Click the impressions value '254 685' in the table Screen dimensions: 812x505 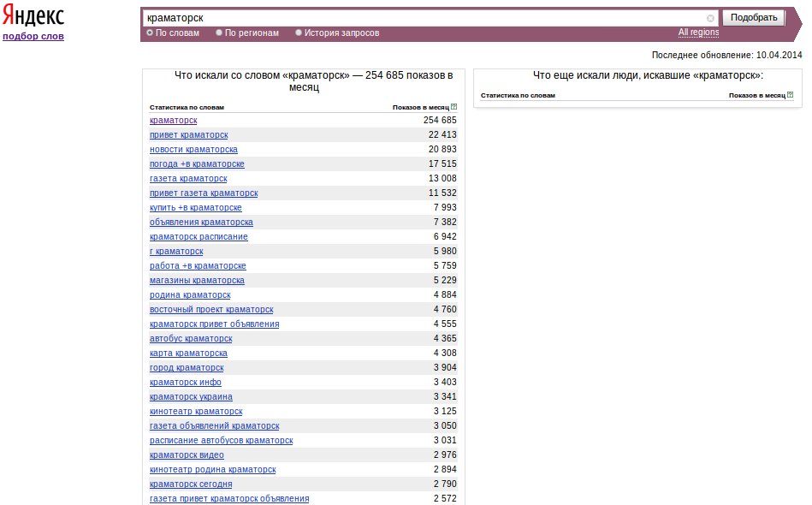pos(440,120)
